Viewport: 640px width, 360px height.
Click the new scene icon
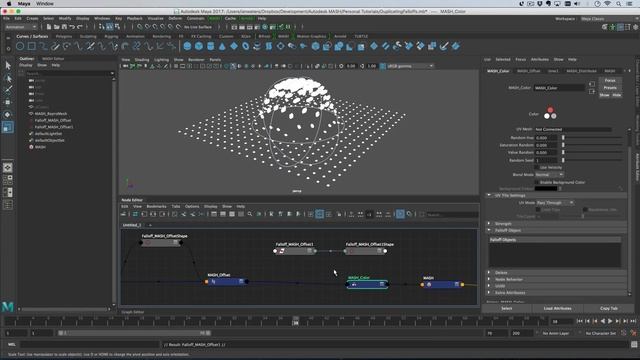pos(49,27)
